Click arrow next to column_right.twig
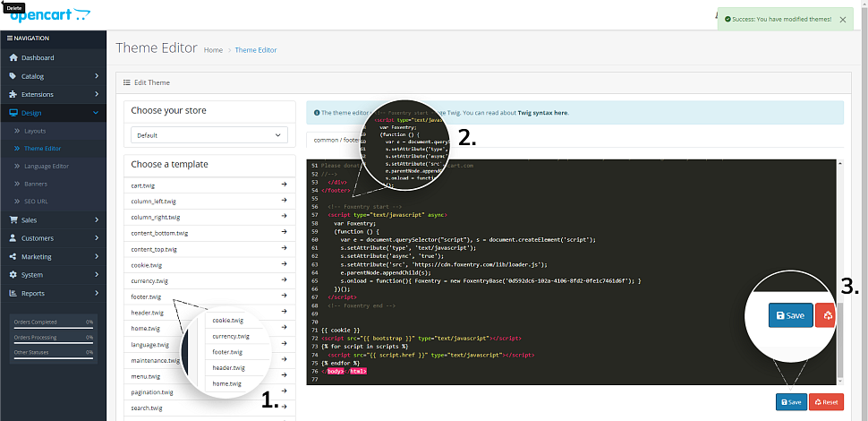 (x=284, y=217)
